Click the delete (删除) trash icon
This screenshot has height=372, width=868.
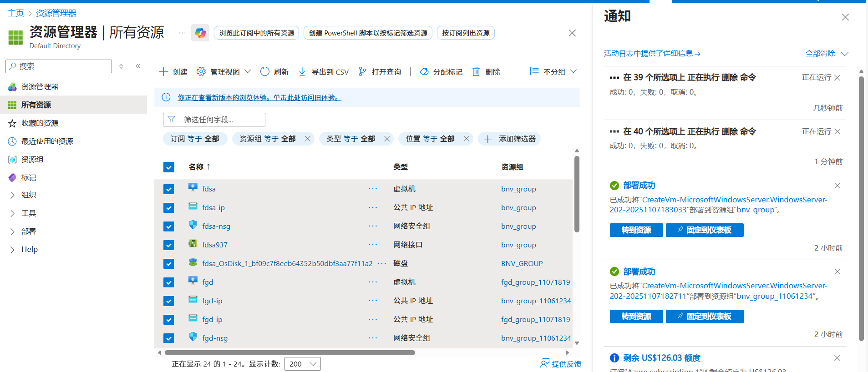[x=476, y=72]
